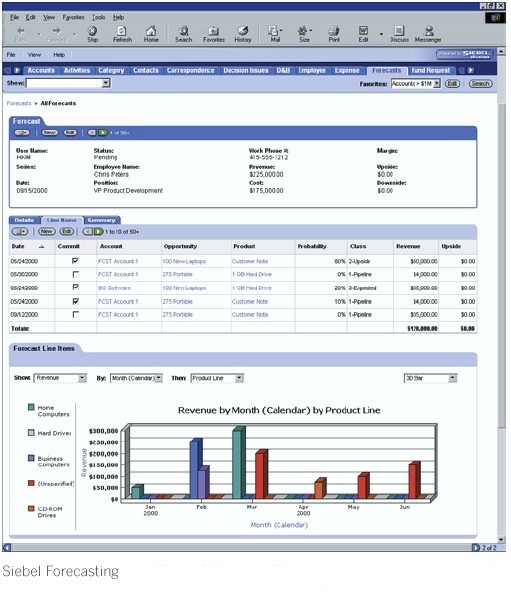This screenshot has height=608, width=511.
Task: Open the chart Show Revenue dropdown
Action: click(82, 378)
